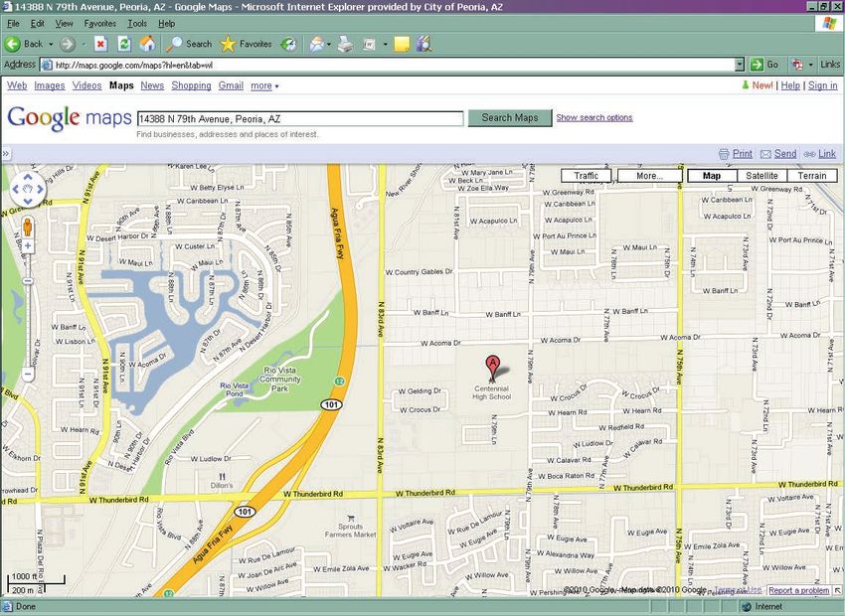
Task: Click the IE Back arrow icon
Action: click(12, 44)
